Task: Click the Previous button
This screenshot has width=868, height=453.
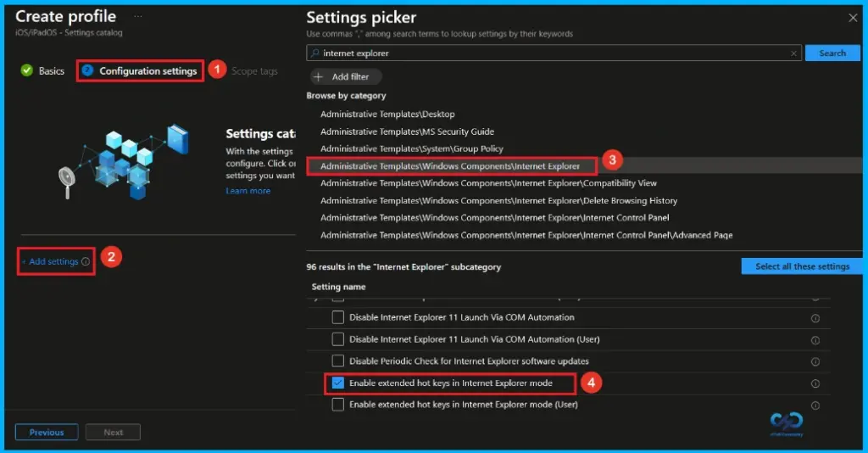Action: [x=47, y=432]
